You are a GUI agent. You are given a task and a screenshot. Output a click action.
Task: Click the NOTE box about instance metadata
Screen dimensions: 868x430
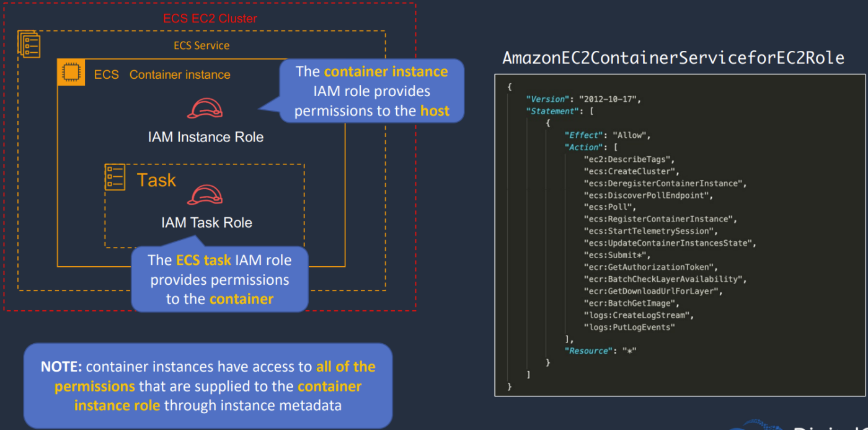click(x=208, y=386)
